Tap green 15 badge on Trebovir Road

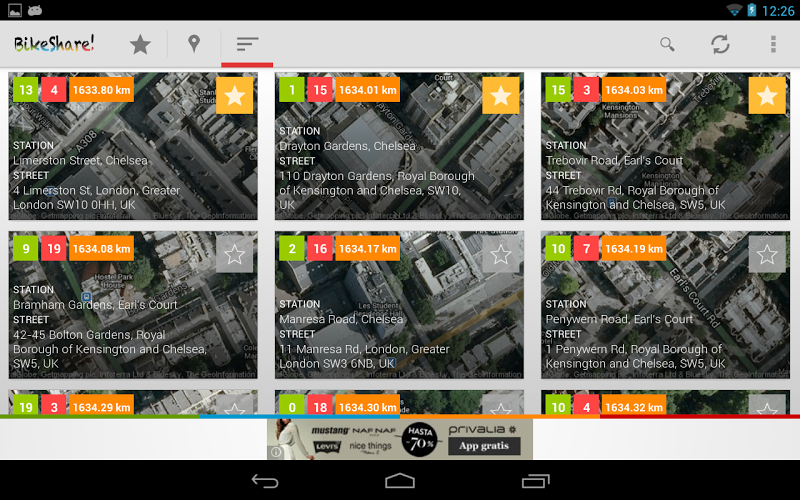coord(558,90)
